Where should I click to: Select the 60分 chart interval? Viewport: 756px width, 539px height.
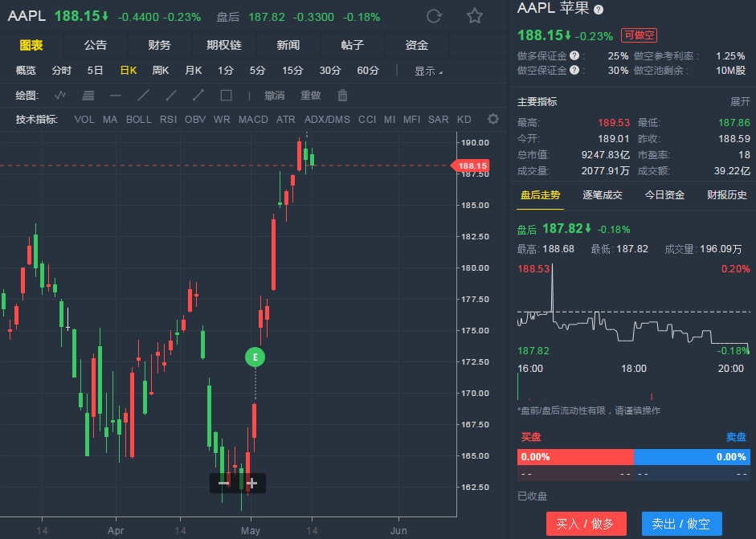pyautogui.click(x=368, y=71)
